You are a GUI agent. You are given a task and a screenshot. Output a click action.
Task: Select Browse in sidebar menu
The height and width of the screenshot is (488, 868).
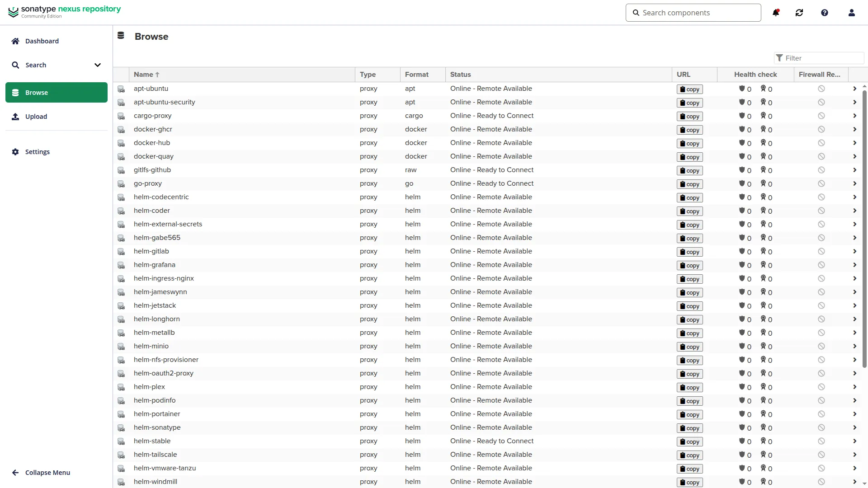tap(56, 92)
